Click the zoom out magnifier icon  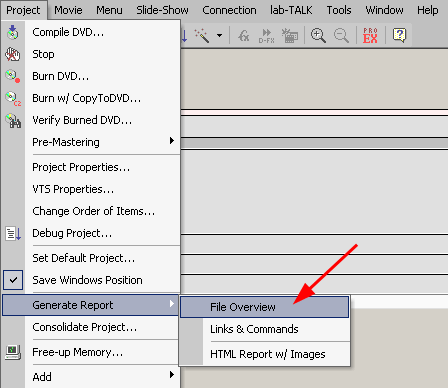[341, 35]
